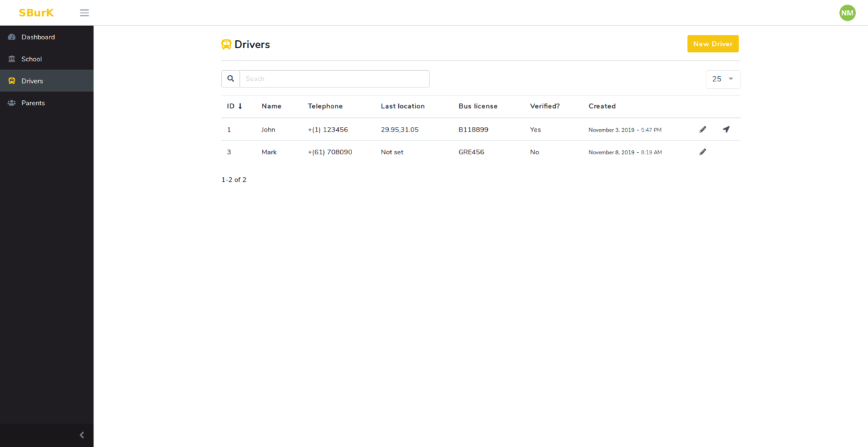Select Parents from the sidebar menu
The width and height of the screenshot is (868, 447).
click(x=33, y=103)
